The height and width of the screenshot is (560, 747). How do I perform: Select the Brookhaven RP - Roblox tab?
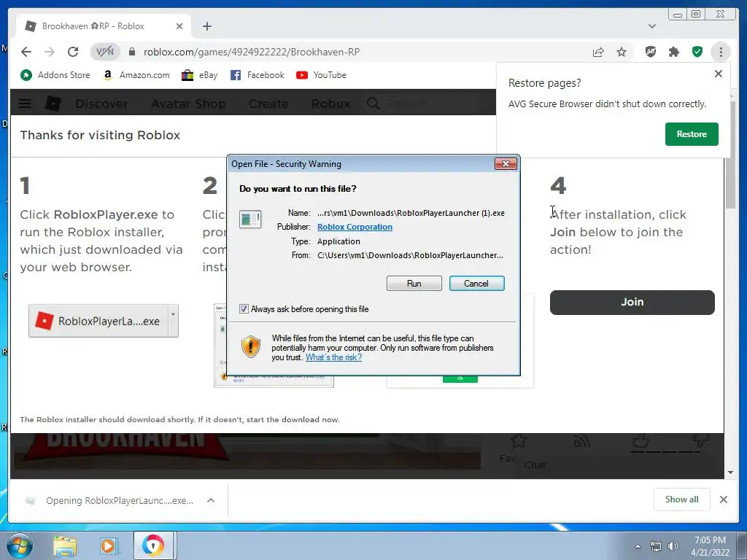104,26
